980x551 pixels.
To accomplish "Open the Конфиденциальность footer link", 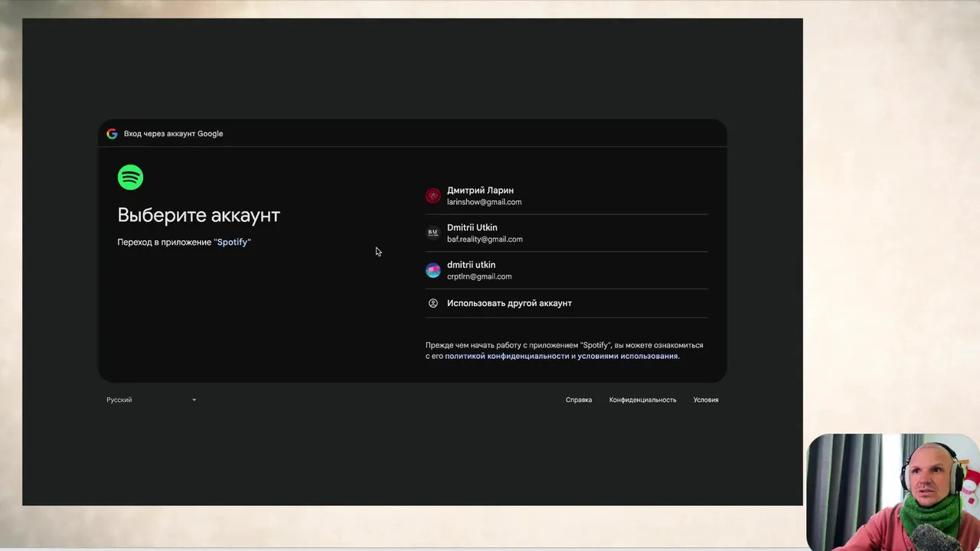I will tap(642, 399).
